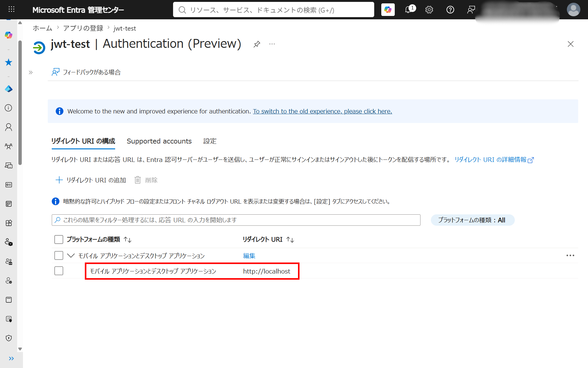Switch to the 設定 tab
The image size is (588, 368).
(x=210, y=141)
